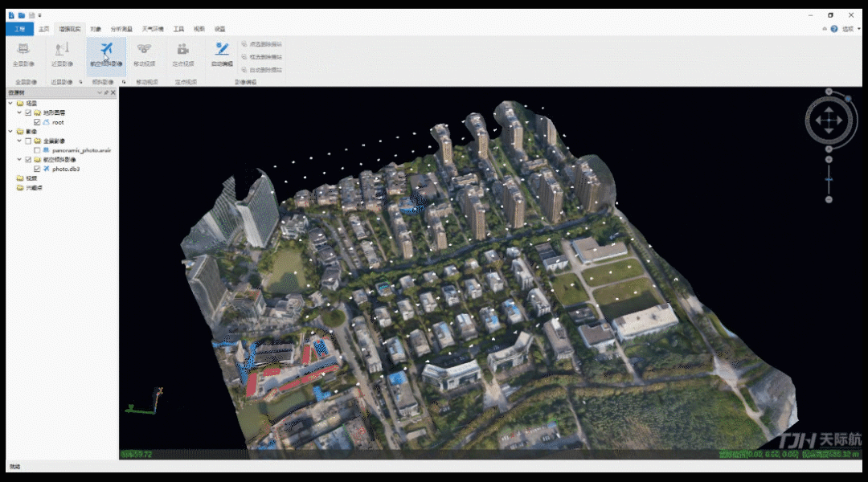The width and height of the screenshot is (868, 482).
Task: Enable the panoramic_photo.arair checkbox
Action: [37, 150]
